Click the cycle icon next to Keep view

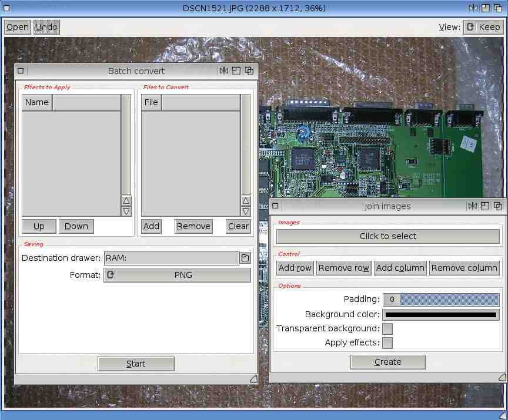pyautogui.click(x=470, y=27)
